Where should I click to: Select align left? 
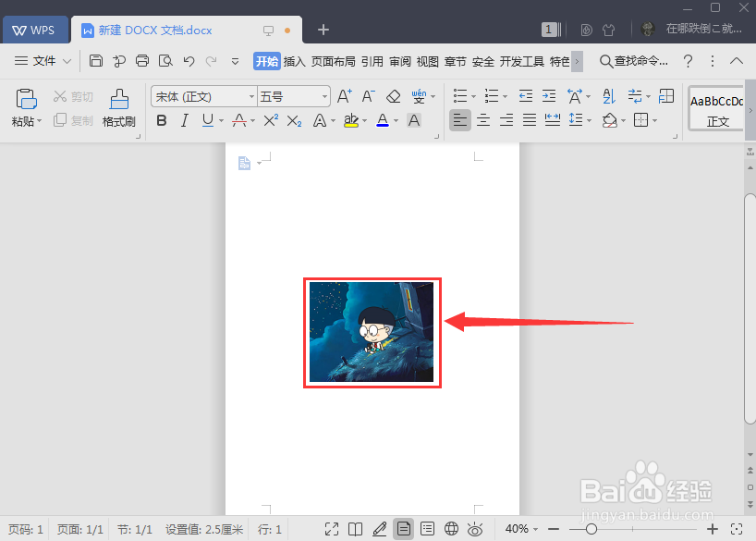[x=460, y=120]
